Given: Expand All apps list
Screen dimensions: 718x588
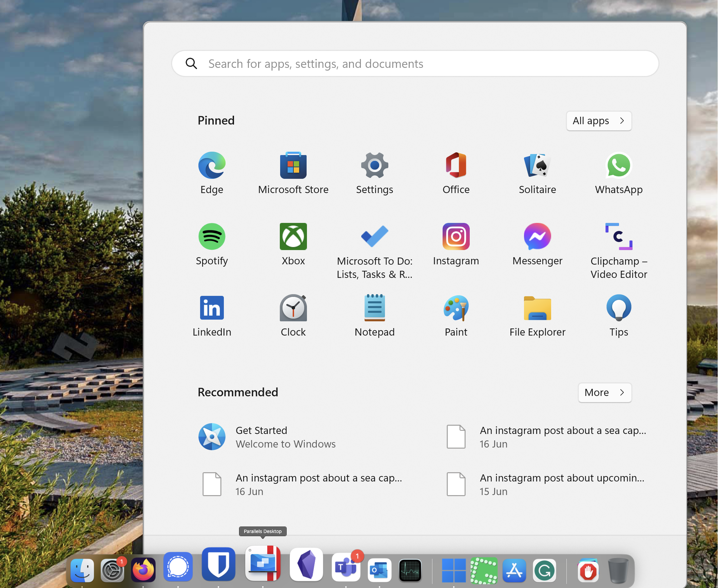Looking at the screenshot, I should 599,121.
